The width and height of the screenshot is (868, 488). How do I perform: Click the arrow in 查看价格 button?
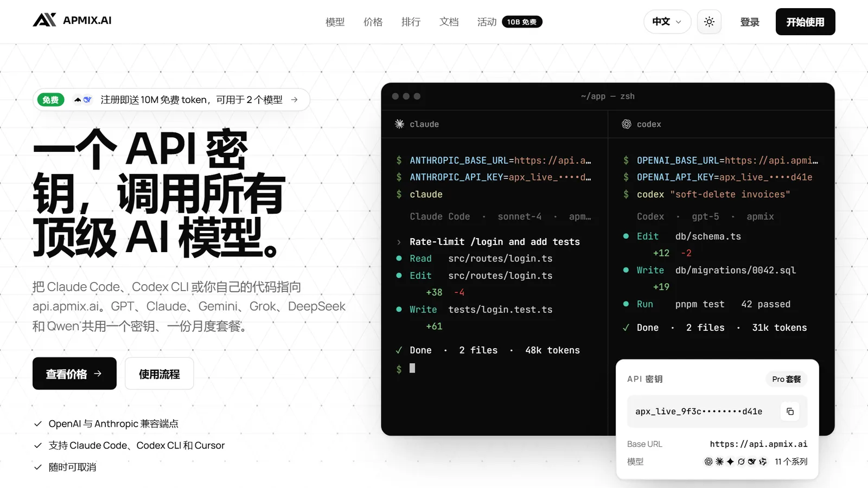(98, 374)
